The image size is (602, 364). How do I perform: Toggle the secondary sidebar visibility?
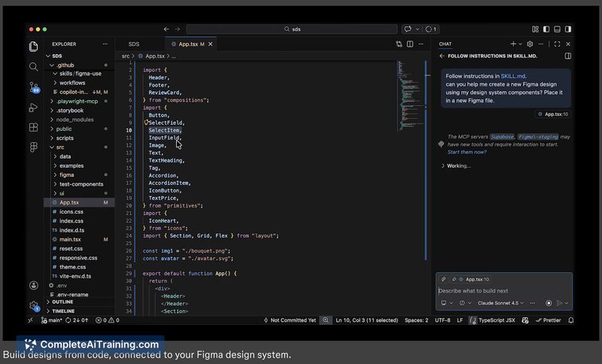pos(568,29)
